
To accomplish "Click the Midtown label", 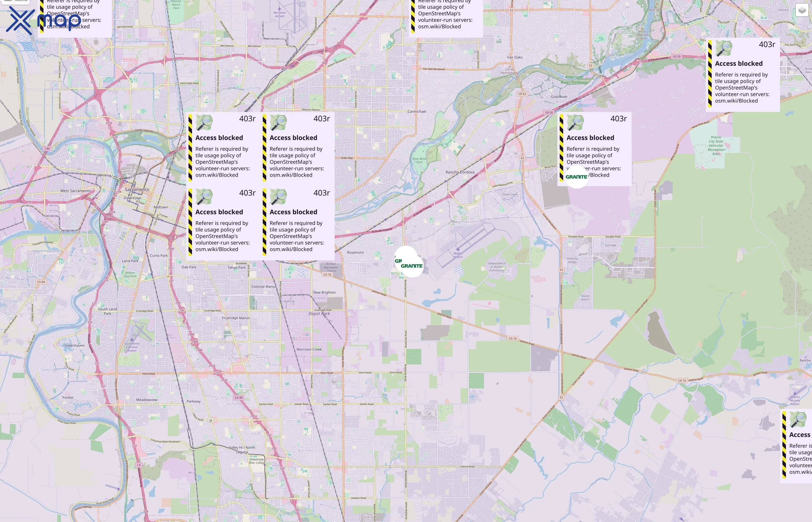I will pos(161,207).
